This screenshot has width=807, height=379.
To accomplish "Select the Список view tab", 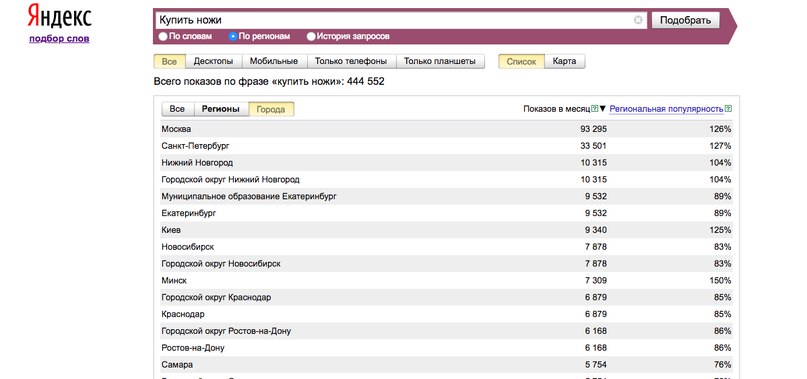I will point(521,61).
